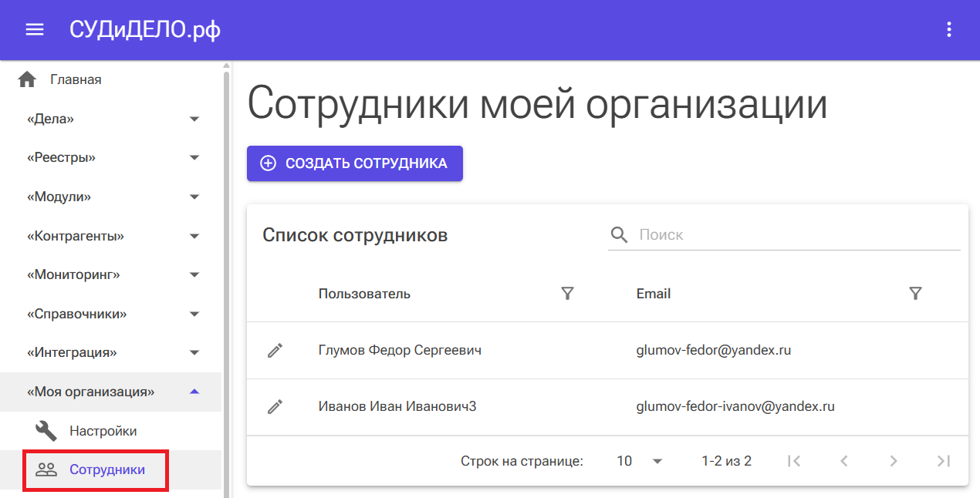Click the search magnifier icon
This screenshot has height=498, width=980.
(619, 234)
